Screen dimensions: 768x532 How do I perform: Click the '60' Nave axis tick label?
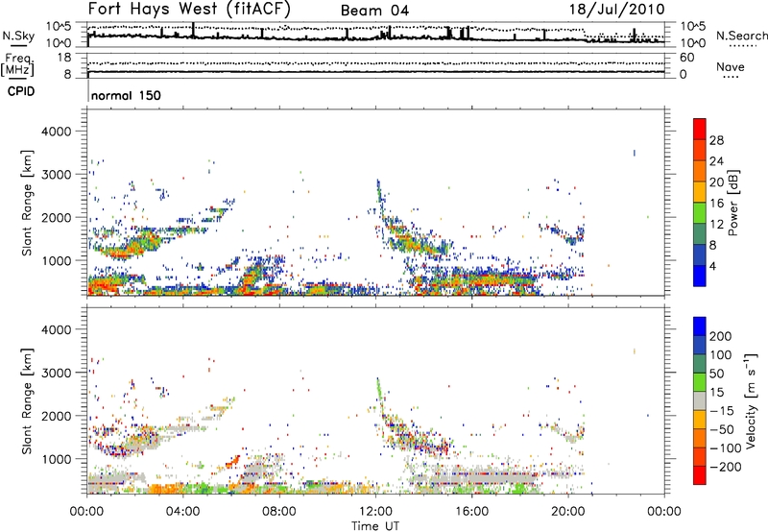point(686,58)
